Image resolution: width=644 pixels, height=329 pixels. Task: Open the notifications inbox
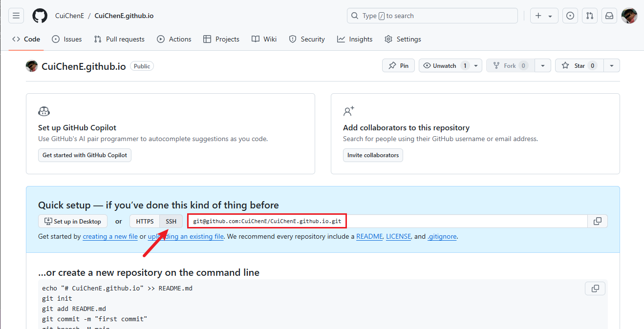tap(609, 16)
